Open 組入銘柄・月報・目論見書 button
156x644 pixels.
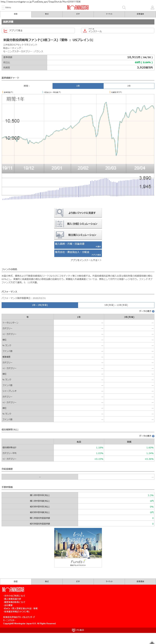coord(78,245)
